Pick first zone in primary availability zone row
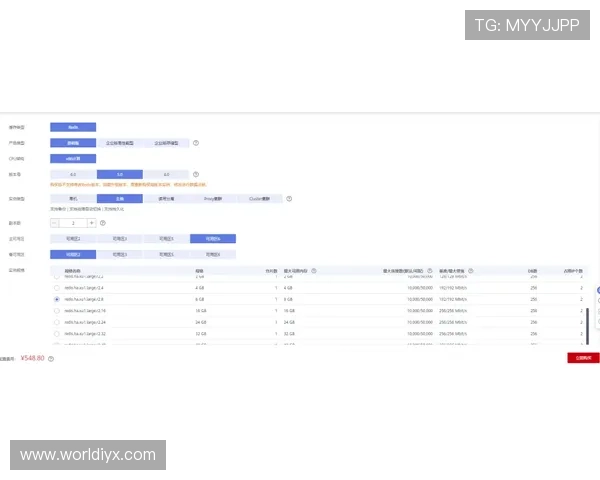The height and width of the screenshot is (480, 600). (x=73, y=238)
